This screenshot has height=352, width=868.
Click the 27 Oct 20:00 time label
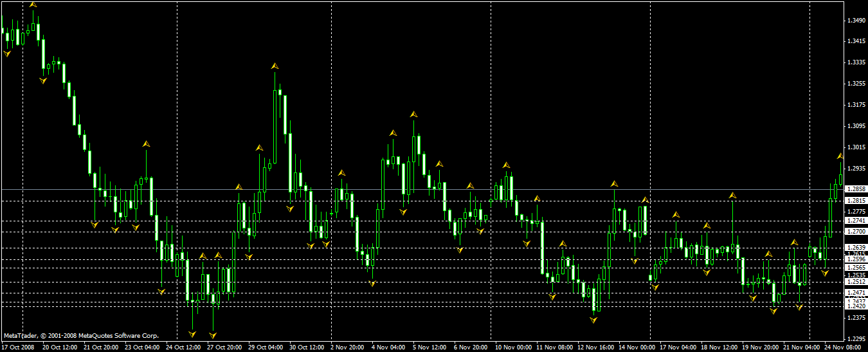pyautogui.click(x=224, y=347)
